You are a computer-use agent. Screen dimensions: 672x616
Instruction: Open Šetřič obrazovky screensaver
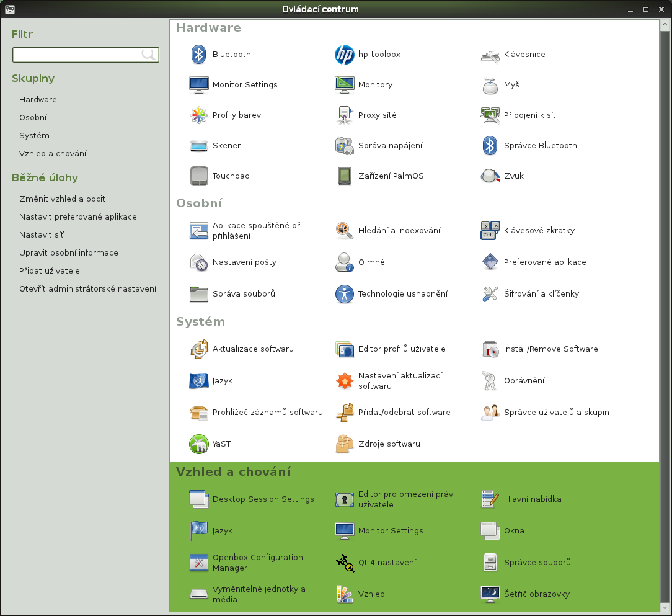(x=490, y=594)
